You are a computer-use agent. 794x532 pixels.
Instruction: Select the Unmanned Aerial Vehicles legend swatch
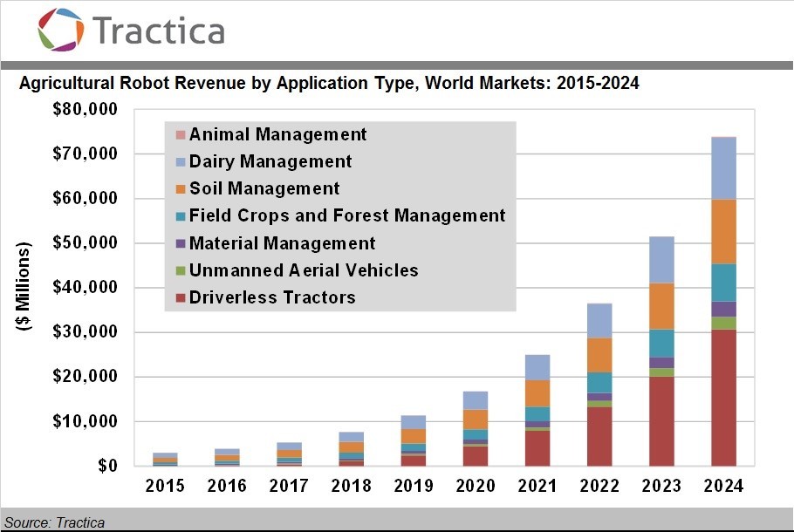181,270
